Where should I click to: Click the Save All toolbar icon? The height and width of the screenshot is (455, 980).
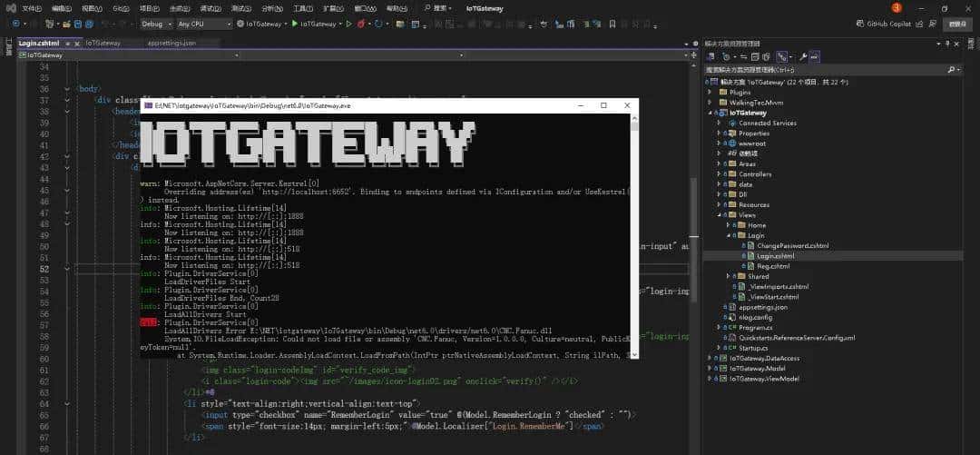click(89, 24)
